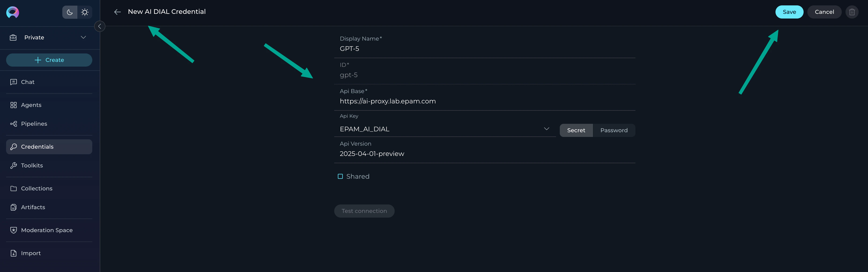Open the Api Key selection dropdown
The height and width of the screenshot is (272, 868).
point(547,128)
